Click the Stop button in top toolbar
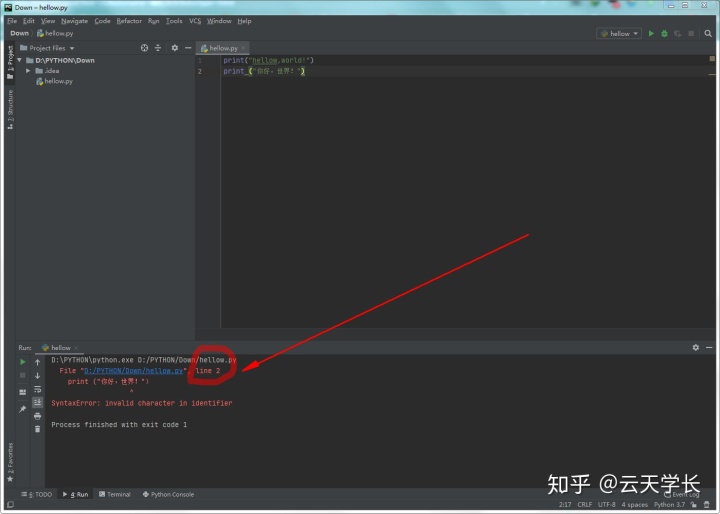 (691, 34)
